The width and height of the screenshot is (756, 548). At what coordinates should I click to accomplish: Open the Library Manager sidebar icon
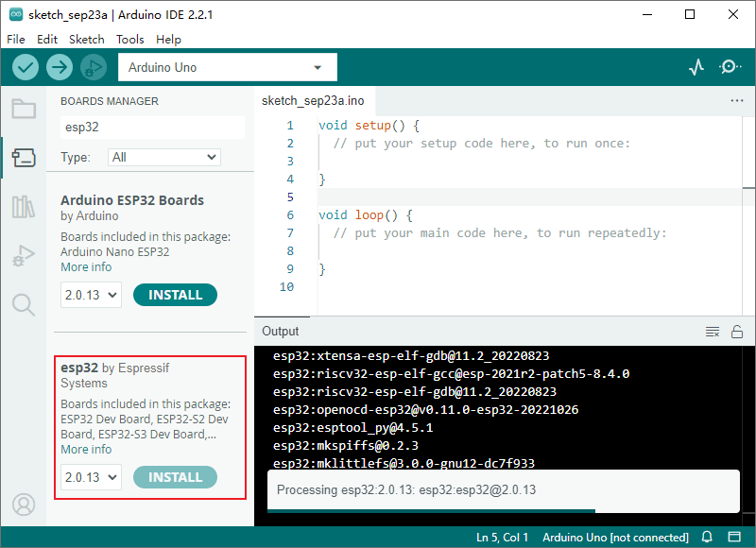(x=24, y=207)
